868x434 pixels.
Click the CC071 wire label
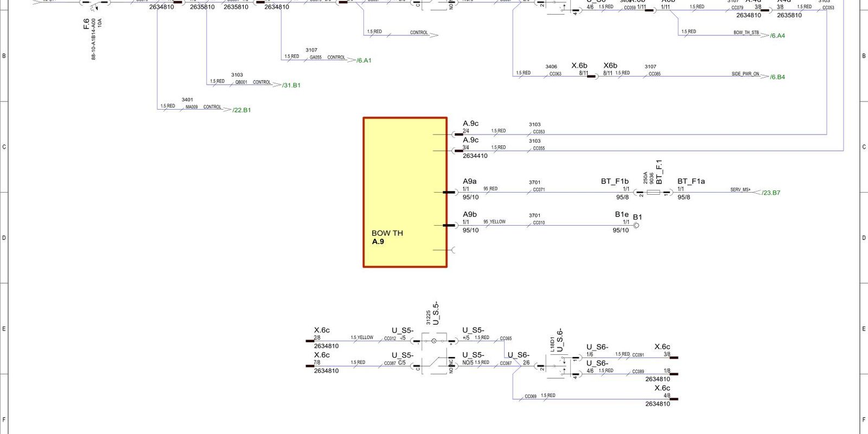[539, 190]
